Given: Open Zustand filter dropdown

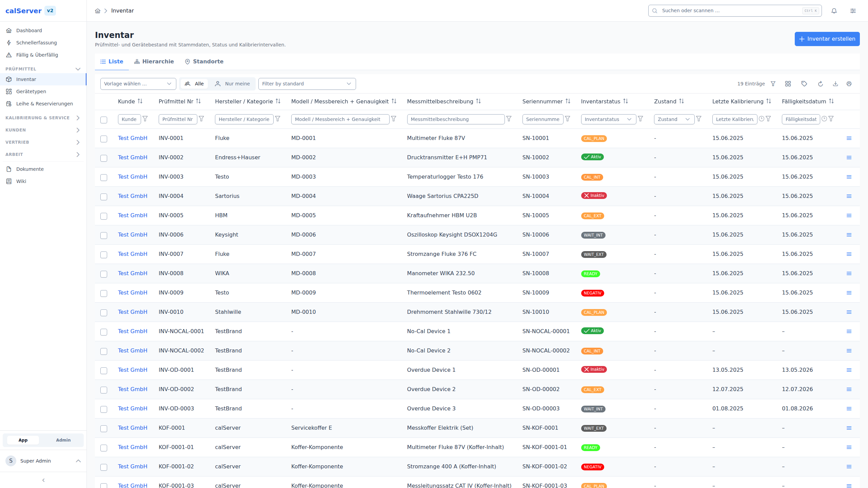Looking at the screenshot, I should point(674,119).
